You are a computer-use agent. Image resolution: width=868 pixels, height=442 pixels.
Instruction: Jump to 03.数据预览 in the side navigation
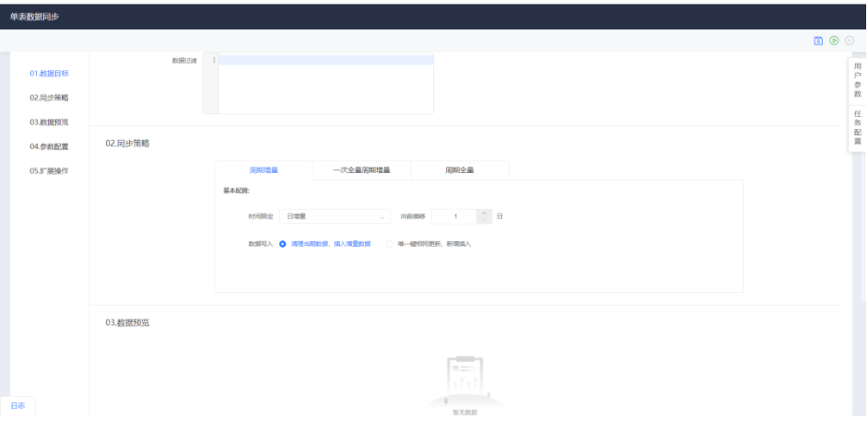pos(49,122)
